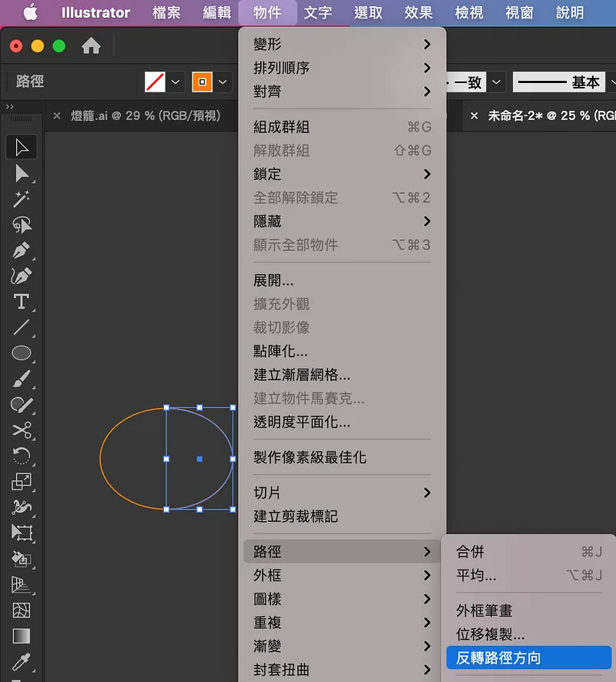This screenshot has width=616, height=682.
Task: Choose 製作像素級最佳化 menu item
Action: click(342, 457)
